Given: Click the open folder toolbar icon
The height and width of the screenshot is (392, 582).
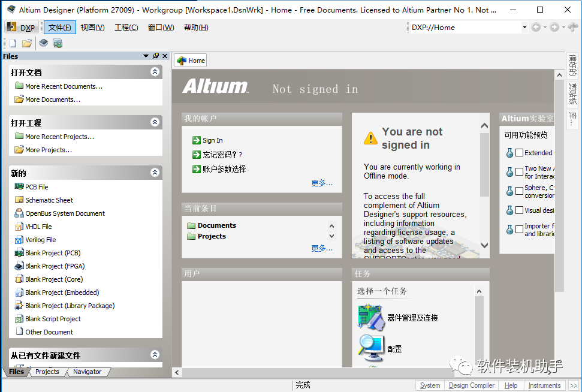Looking at the screenshot, I should (x=27, y=43).
